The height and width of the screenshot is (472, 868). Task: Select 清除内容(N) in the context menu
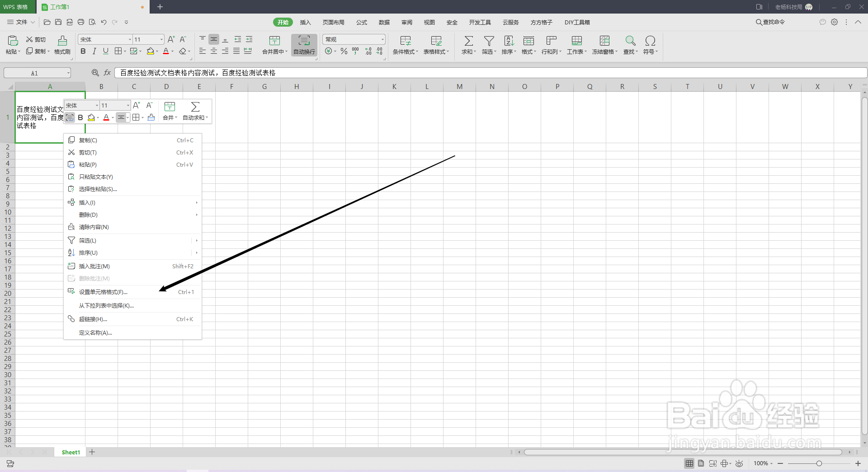[132, 227]
